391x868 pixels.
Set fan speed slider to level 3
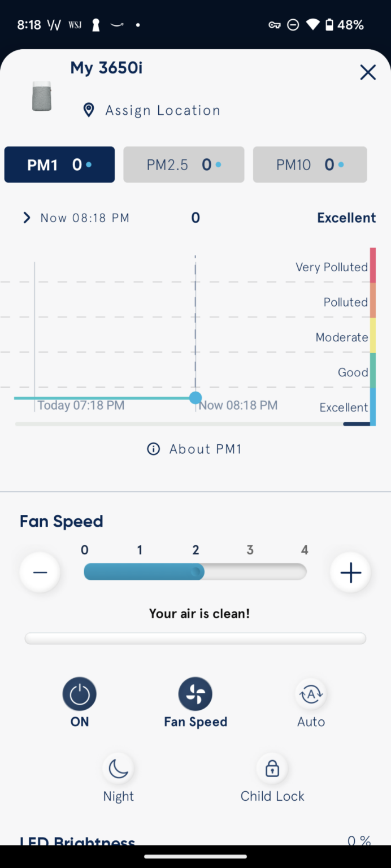(x=250, y=572)
